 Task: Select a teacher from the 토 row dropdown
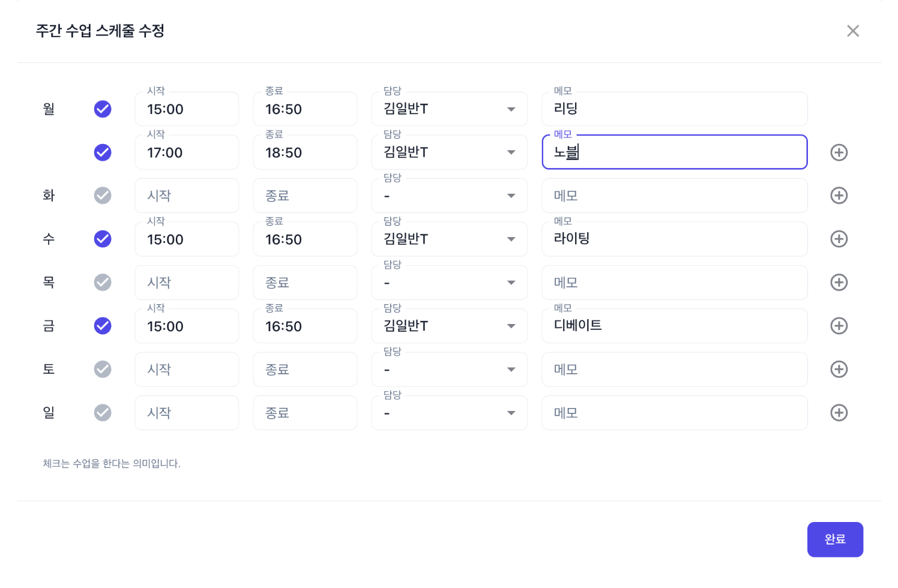(450, 369)
